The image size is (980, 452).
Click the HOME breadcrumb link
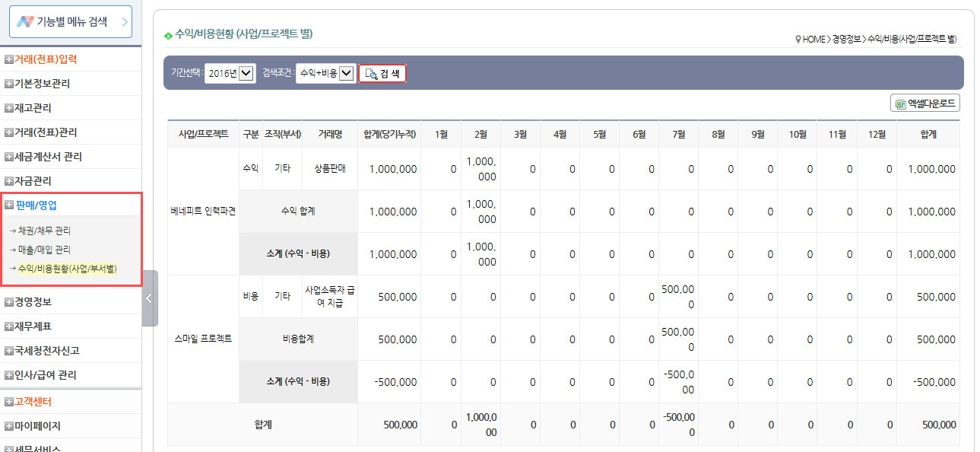813,39
